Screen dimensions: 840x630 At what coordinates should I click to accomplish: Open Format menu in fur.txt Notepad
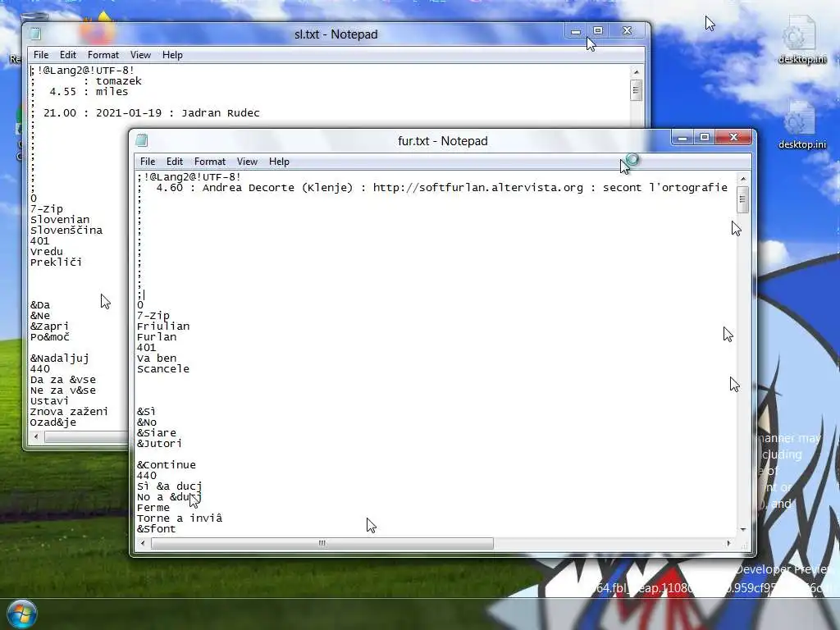click(x=209, y=162)
